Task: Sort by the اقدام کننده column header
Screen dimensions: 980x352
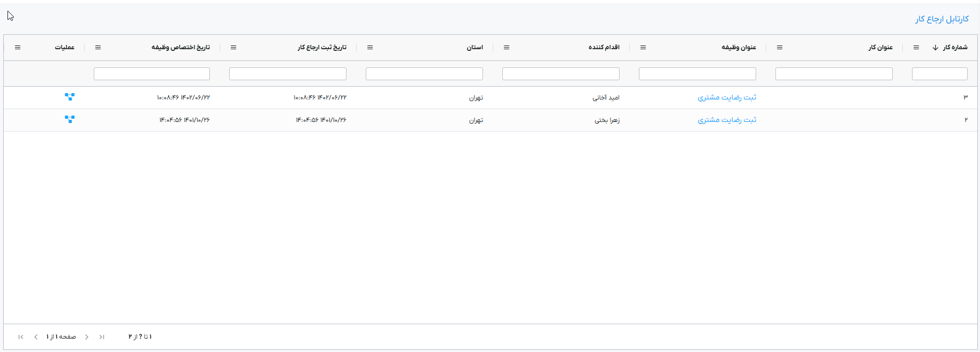Action: [x=604, y=48]
